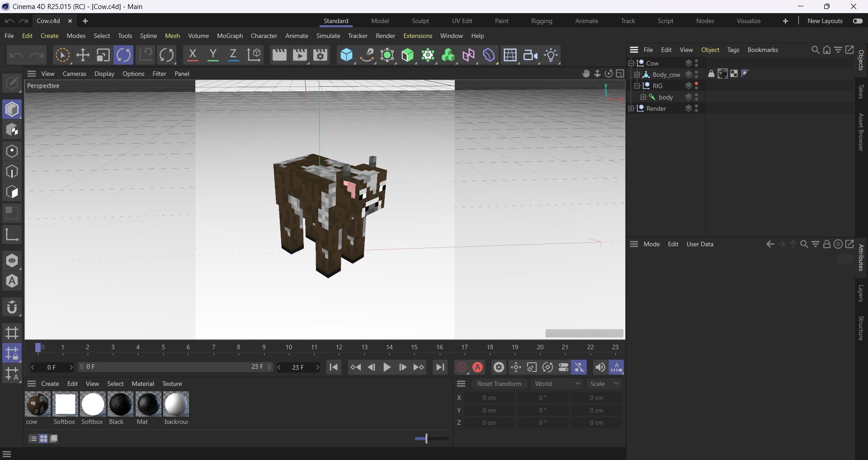Open the MoGraph menu
This screenshot has width=868, height=460.
tap(230, 36)
